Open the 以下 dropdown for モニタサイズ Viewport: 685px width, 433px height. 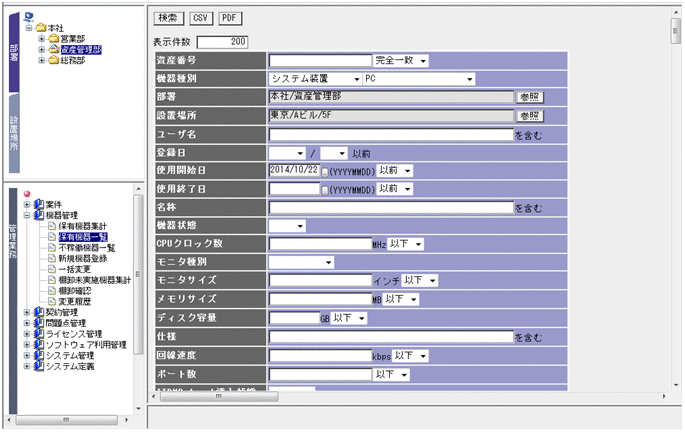coord(419,281)
